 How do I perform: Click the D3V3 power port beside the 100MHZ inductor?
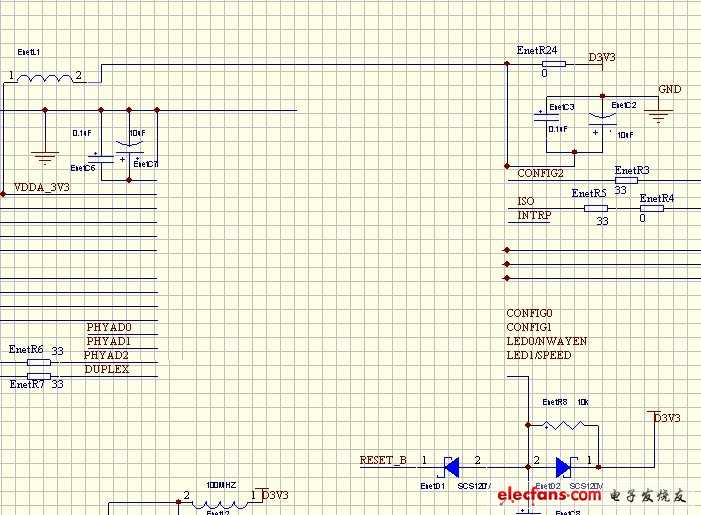pyautogui.click(x=272, y=494)
